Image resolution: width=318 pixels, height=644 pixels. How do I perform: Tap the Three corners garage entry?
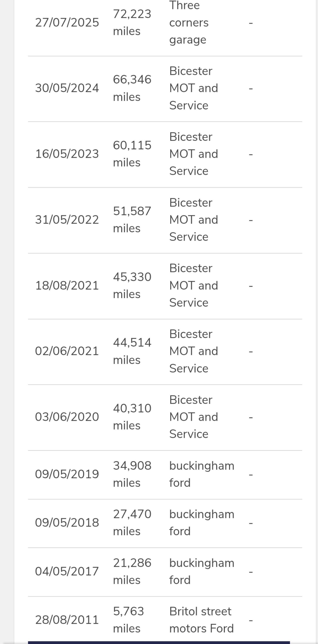pos(189,22)
